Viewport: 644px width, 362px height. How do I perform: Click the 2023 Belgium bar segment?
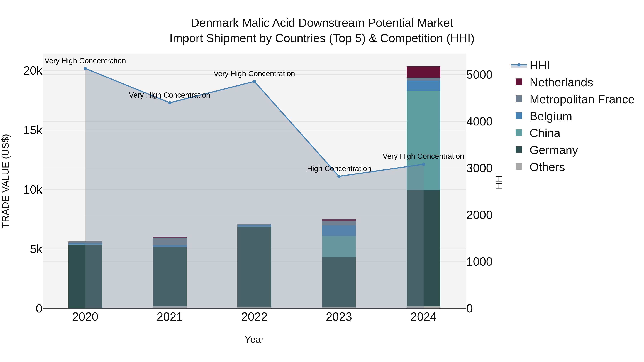pos(339,231)
